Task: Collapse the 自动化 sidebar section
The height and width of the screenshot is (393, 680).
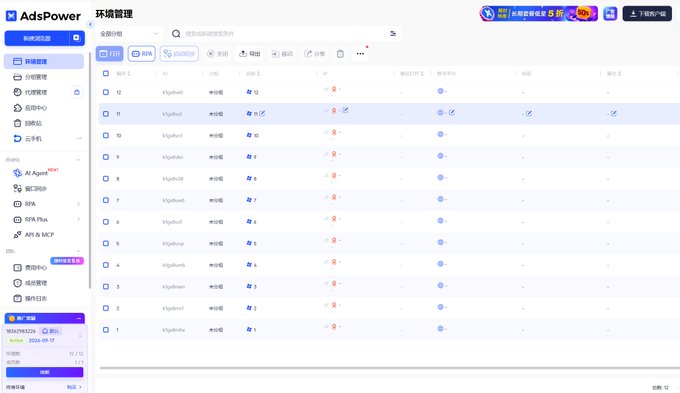Action: pos(78,160)
